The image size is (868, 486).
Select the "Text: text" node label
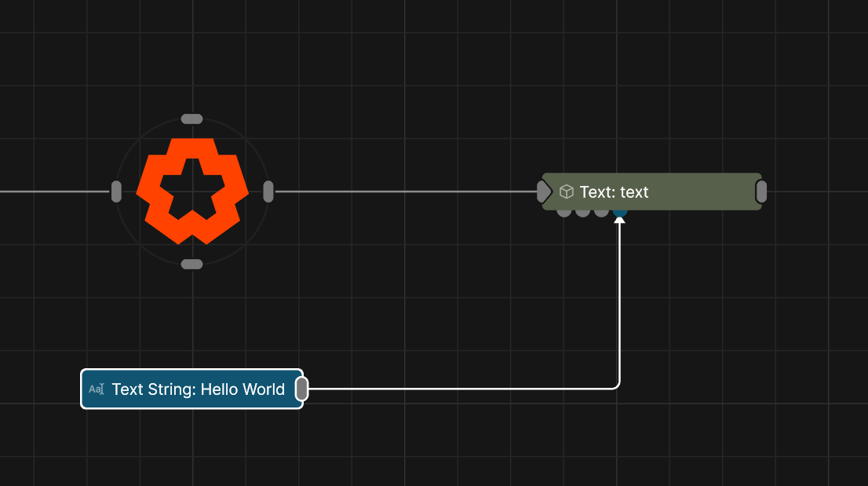(x=614, y=192)
